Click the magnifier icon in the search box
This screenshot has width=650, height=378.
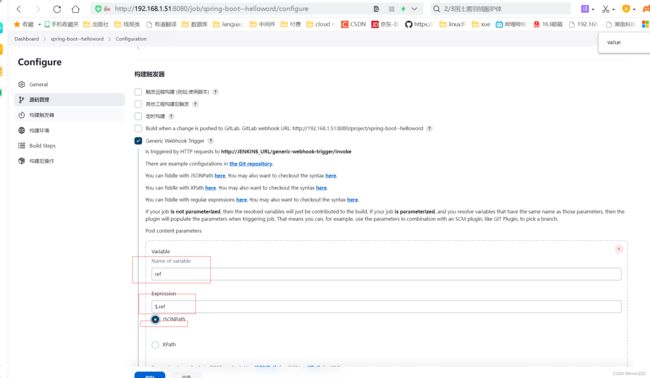(x=437, y=9)
